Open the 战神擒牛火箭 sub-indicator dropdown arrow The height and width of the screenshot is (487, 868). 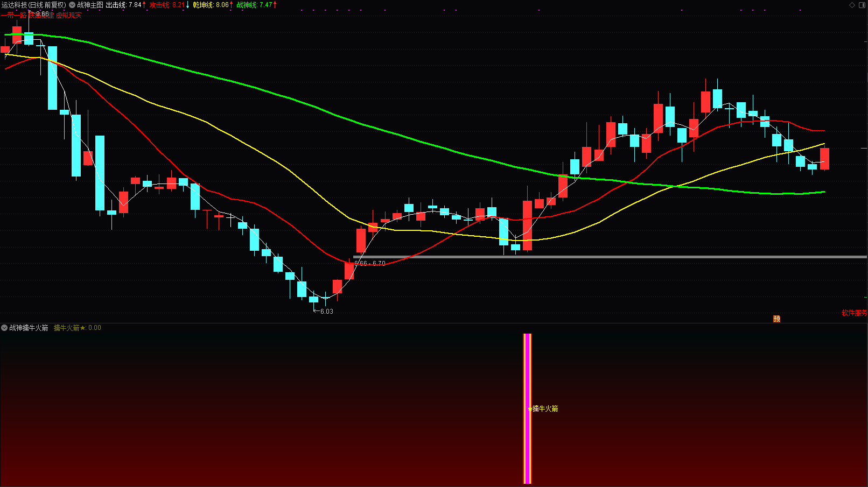coord(4,328)
